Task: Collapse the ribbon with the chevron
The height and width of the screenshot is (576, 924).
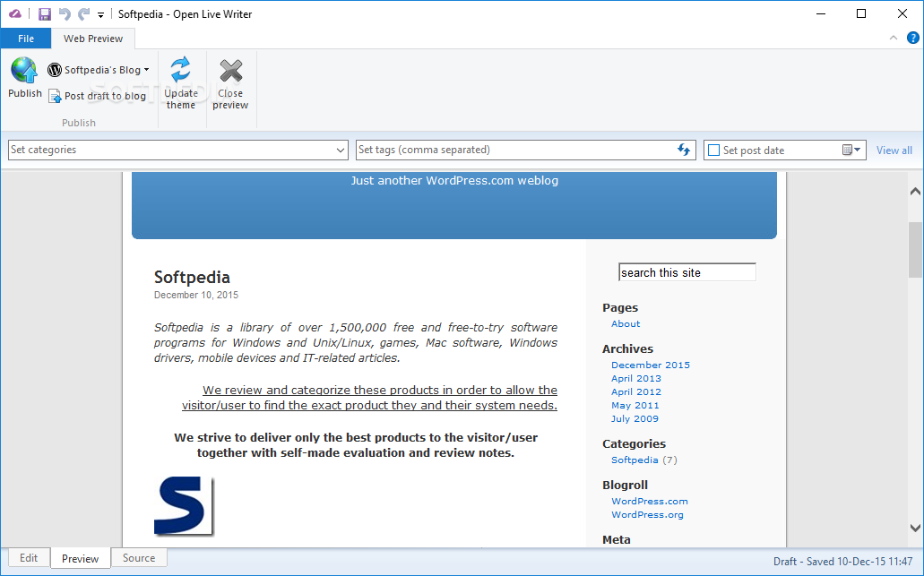Action: [x=894, y=38]
